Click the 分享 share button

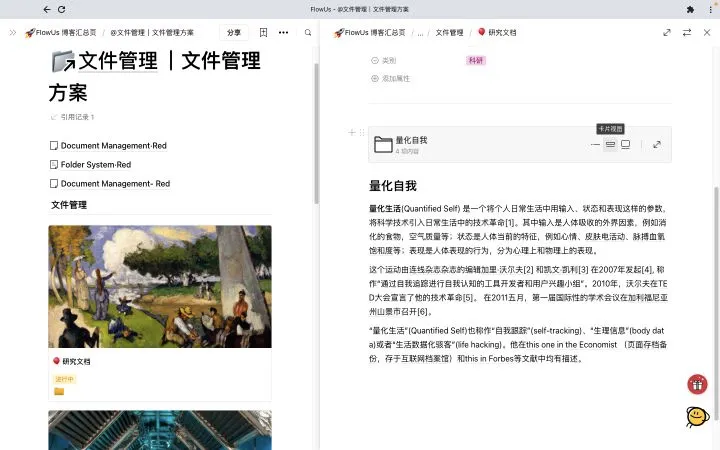click(x=234, y=33)
